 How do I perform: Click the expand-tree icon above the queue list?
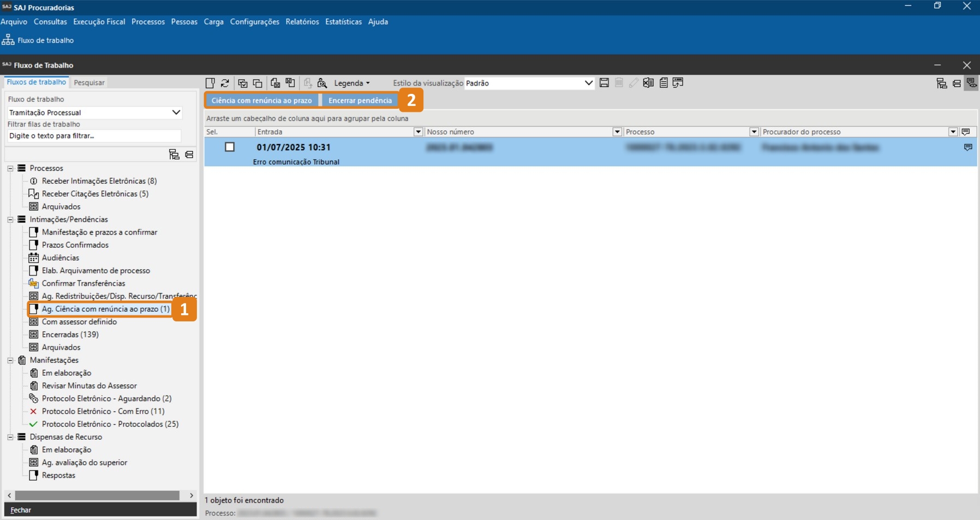click(174, 154)
